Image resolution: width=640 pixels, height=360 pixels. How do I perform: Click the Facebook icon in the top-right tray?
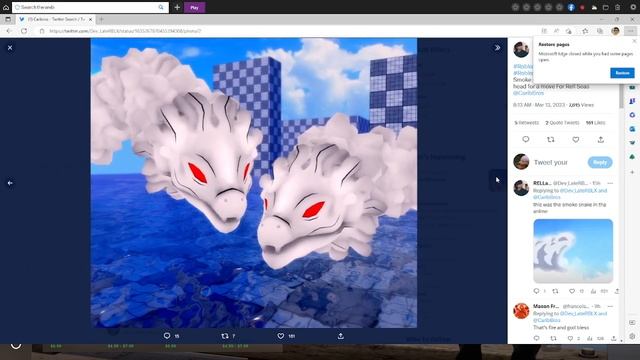571,7
